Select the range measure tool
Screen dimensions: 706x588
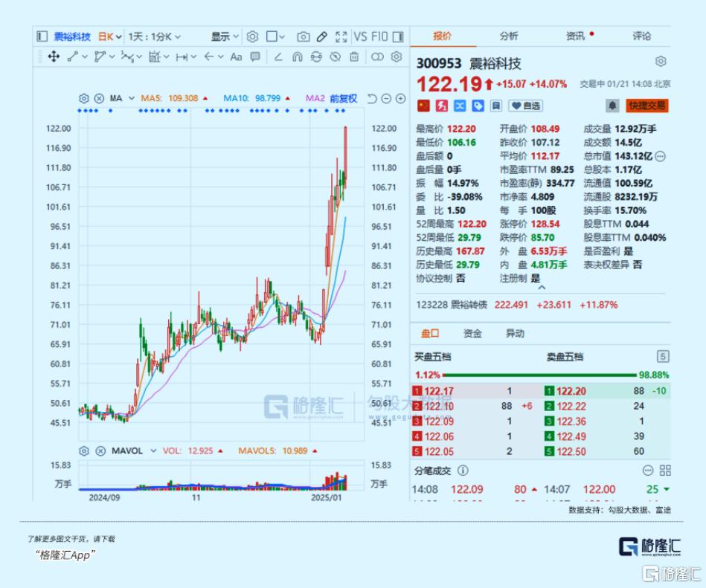pos(182,56)
